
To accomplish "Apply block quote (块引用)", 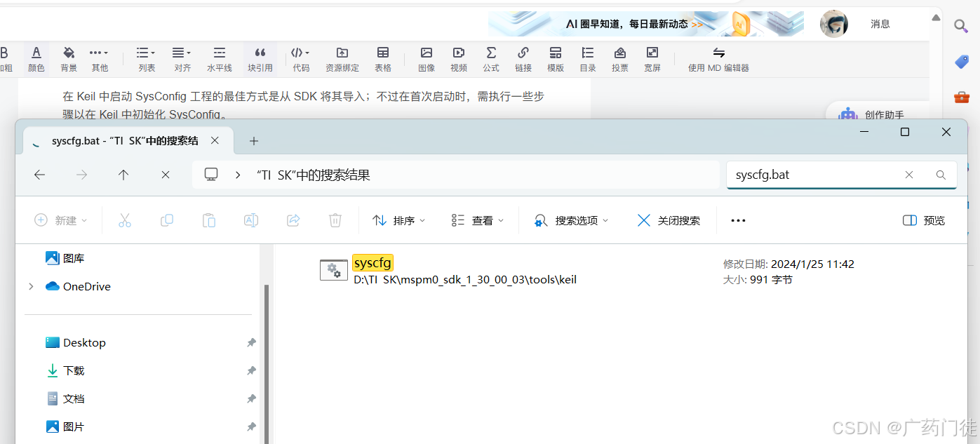I will coord(260,59).
